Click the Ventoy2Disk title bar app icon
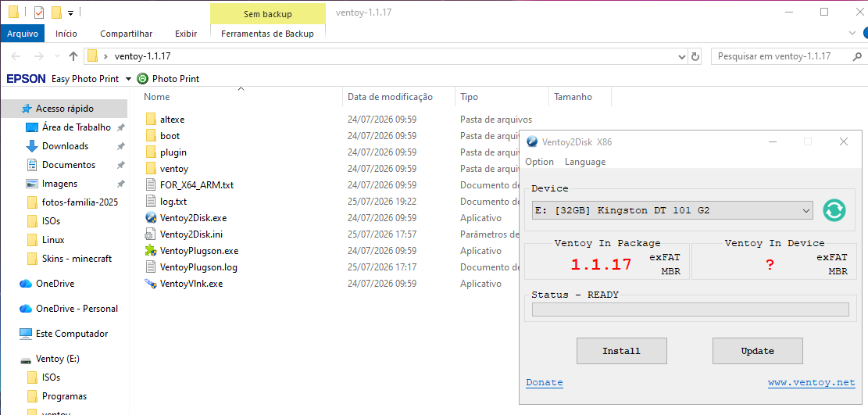Image resolution: width=868 pixels, height=415 pixels. coord(532,141)
